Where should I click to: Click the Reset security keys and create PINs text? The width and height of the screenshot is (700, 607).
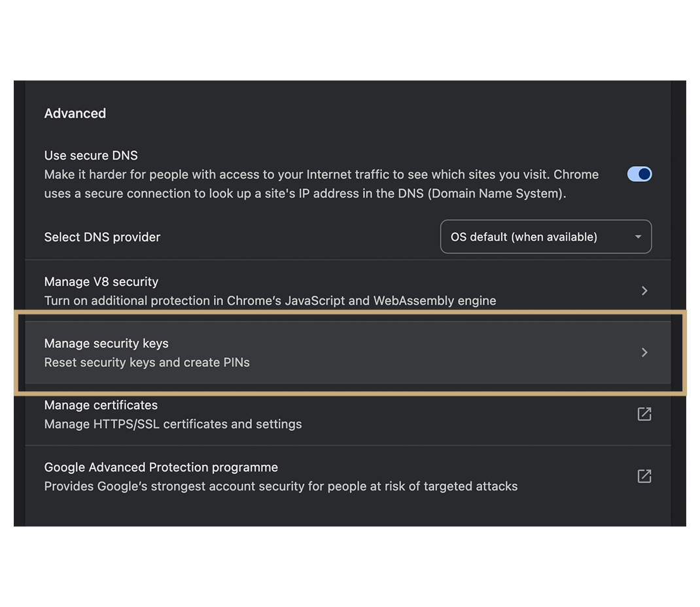coord(147,362)
